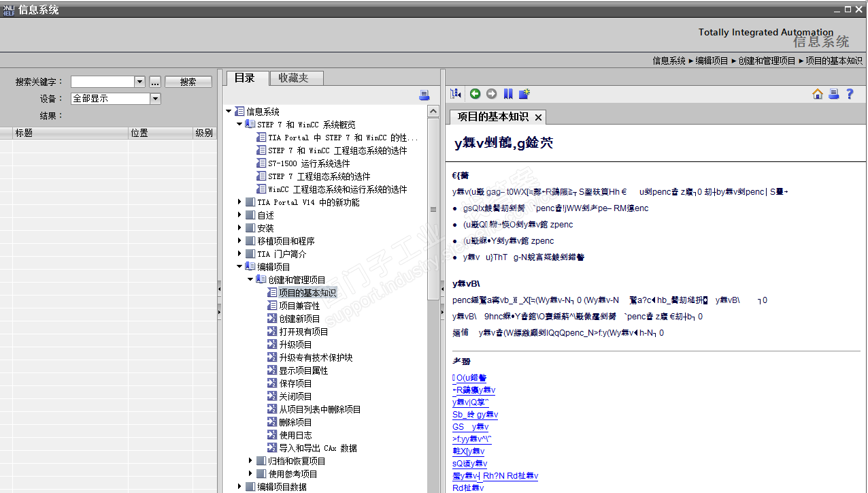Screen dimensions: 868x493
Task: Click the 删除项目 topic icon
Action: pyautogui.click(x=272, y=422)
